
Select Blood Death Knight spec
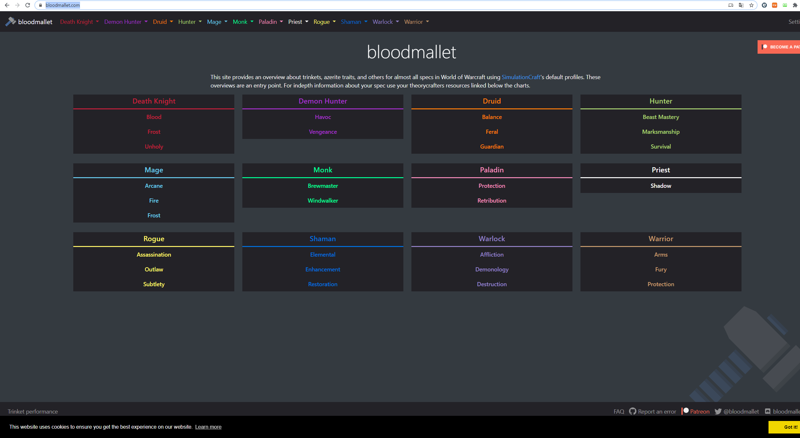point(154,117)
